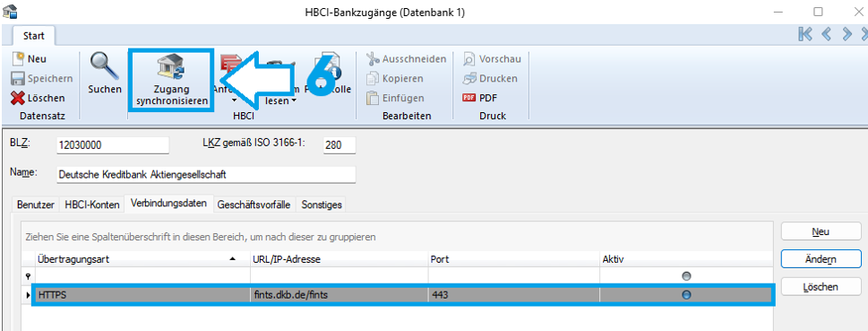Screen dimensions: 868x331
Task: Click Kopieren in the Bearbeiten group
Action: [x=395, y=79]
